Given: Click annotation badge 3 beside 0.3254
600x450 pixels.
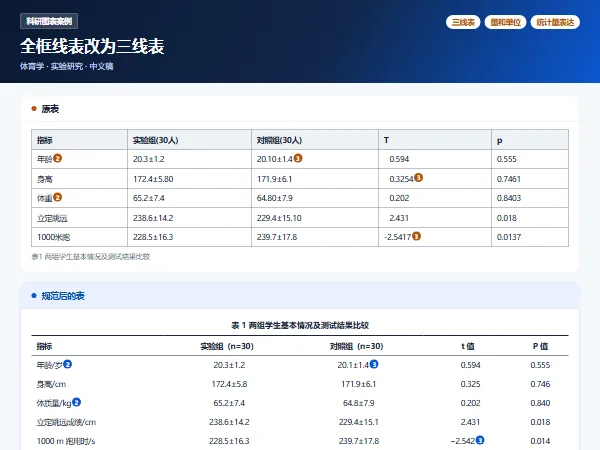Looking at the screenshot, I should 418,178.
